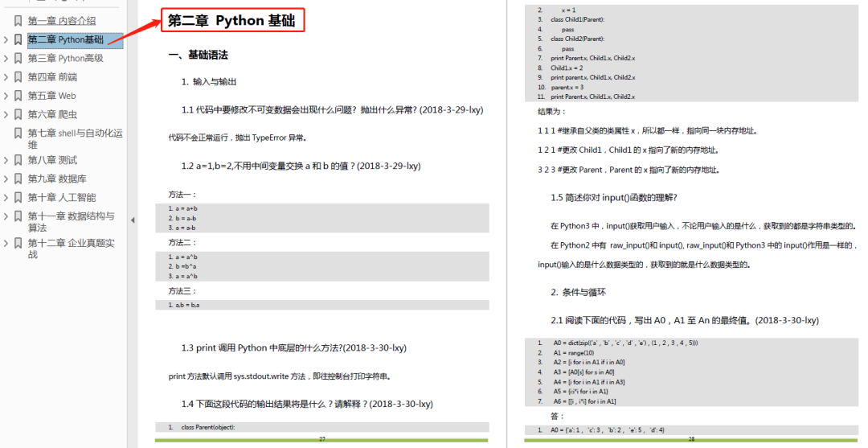Open 第七章 shell与自动化运维 bookmark
The height and width of the screenshot is (448, 868).
(x=76, y=138)
